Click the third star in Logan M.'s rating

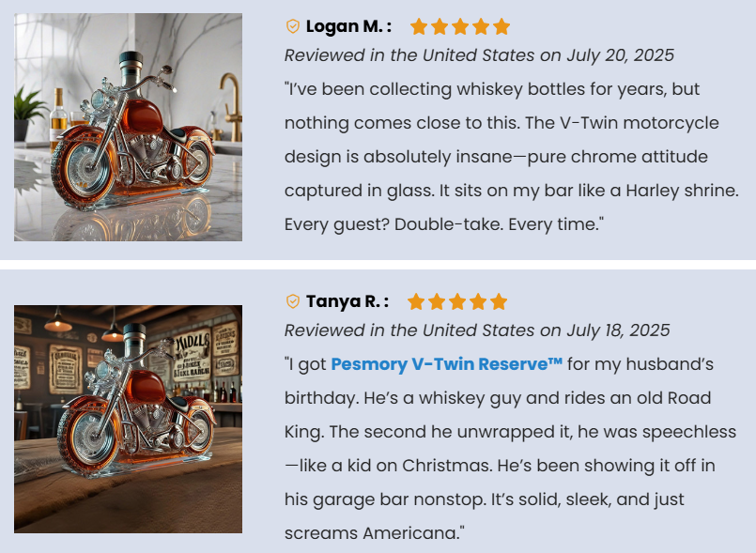tap(460, 26)
